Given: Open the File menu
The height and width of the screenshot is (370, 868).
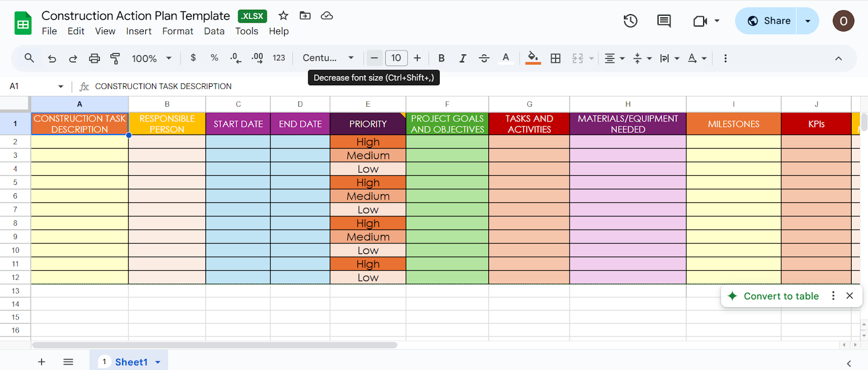Looking at the screenshot, I should pos(49,31).
